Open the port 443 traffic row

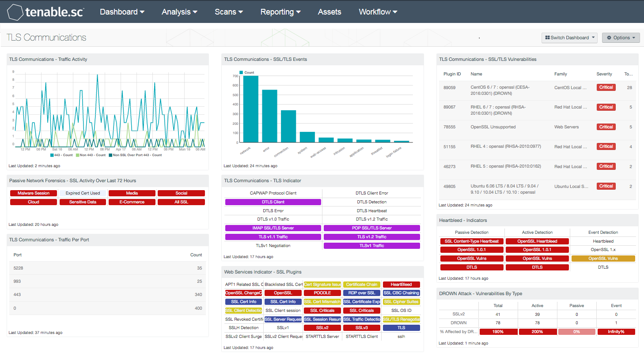(x=107, y=295)
